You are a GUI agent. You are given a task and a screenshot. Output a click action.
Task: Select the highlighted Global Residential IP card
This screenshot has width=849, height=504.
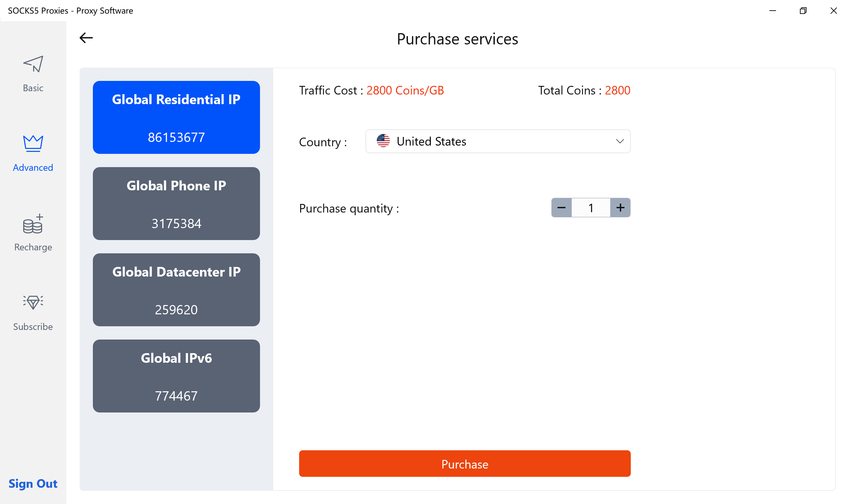point(176,117)
